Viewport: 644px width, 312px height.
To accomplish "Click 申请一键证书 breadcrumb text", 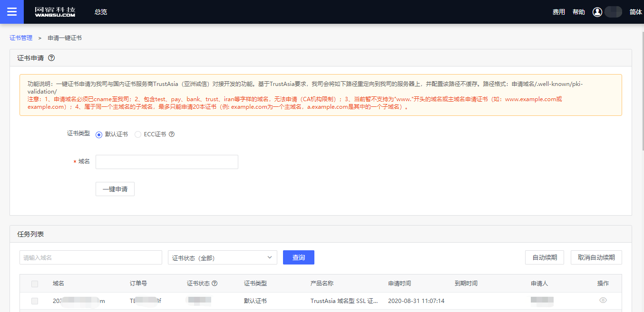I will 65,38.
